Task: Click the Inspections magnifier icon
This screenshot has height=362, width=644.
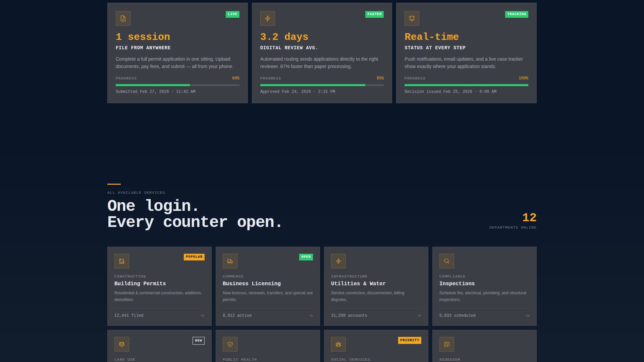Action: point(447,261)
